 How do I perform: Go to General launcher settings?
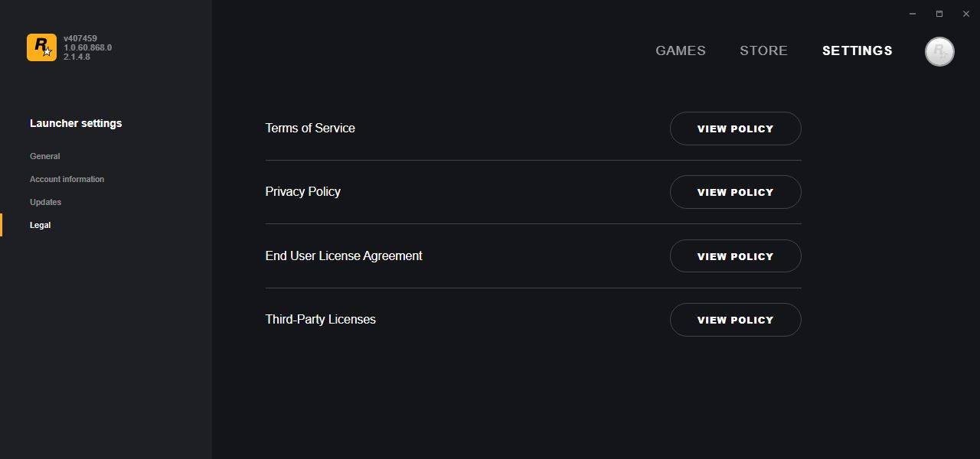tap(45, 156)
